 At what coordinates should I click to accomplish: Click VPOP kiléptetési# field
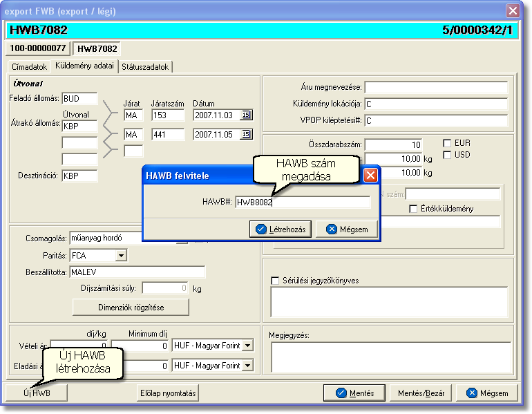pyautogui.click(x=437, y=120)
